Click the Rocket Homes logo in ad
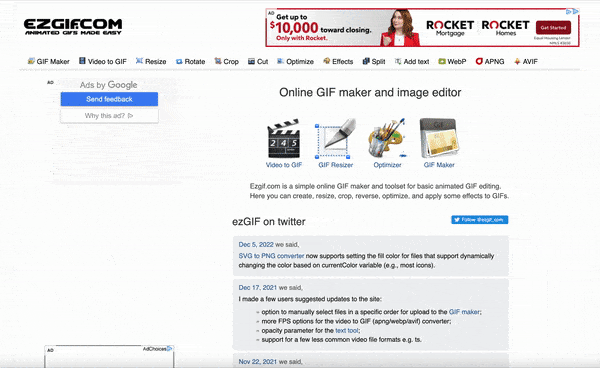The height and width of the screenshot is (368, 600). (505, 28)
